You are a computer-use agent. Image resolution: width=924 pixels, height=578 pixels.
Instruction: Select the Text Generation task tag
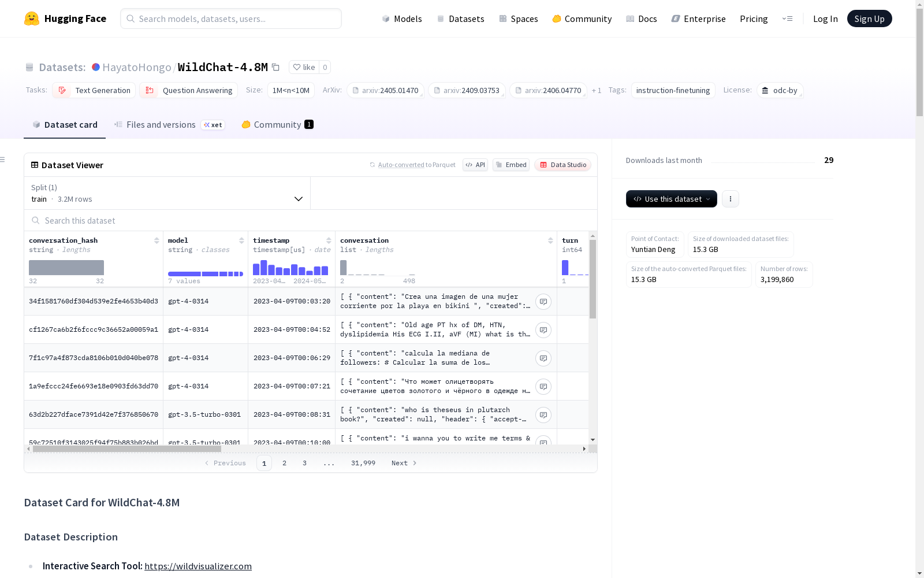tap(94, 90)
